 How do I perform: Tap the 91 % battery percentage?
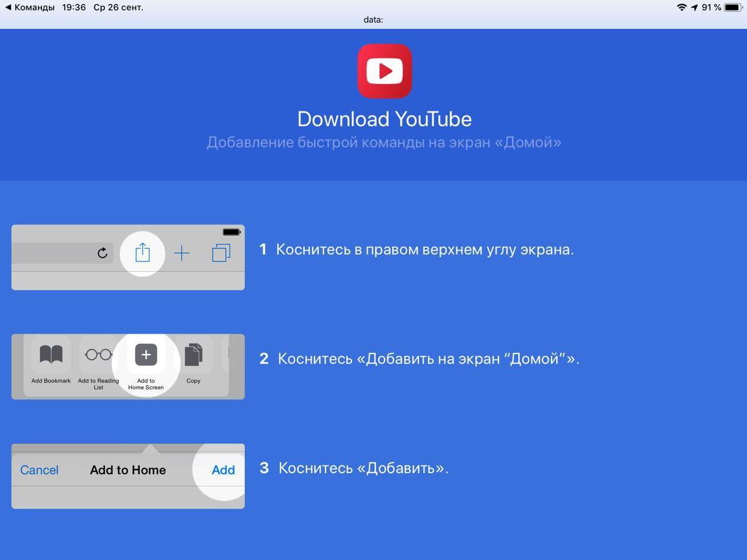pos(711,8)
